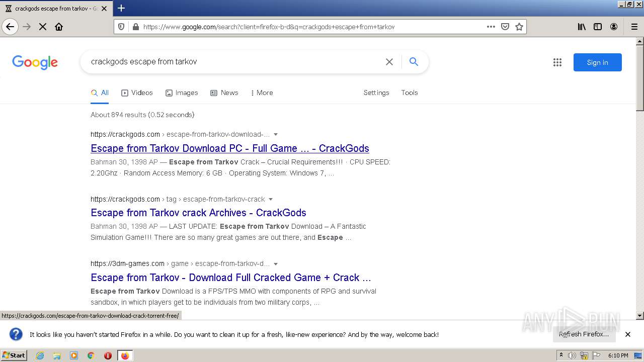Dismiss the Firefox refresh notification
Viewport: 644px width, 362px height.
(628, 334)
